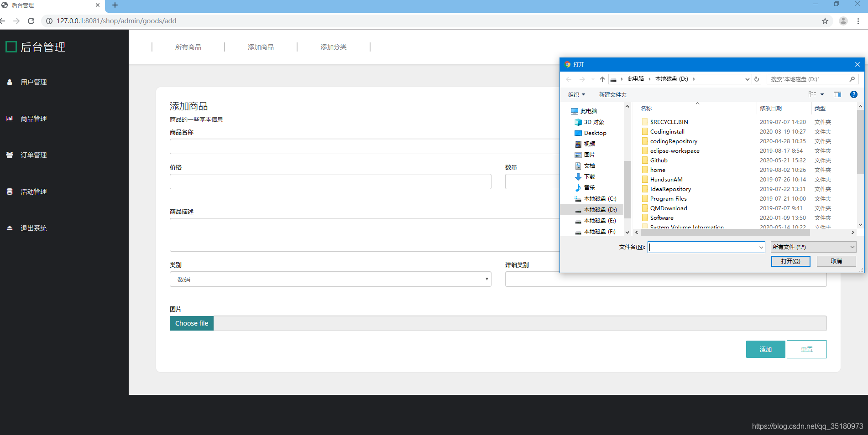Bookmark this page with the star icon
Screen dimensions: 868x435
click(825, 21)
